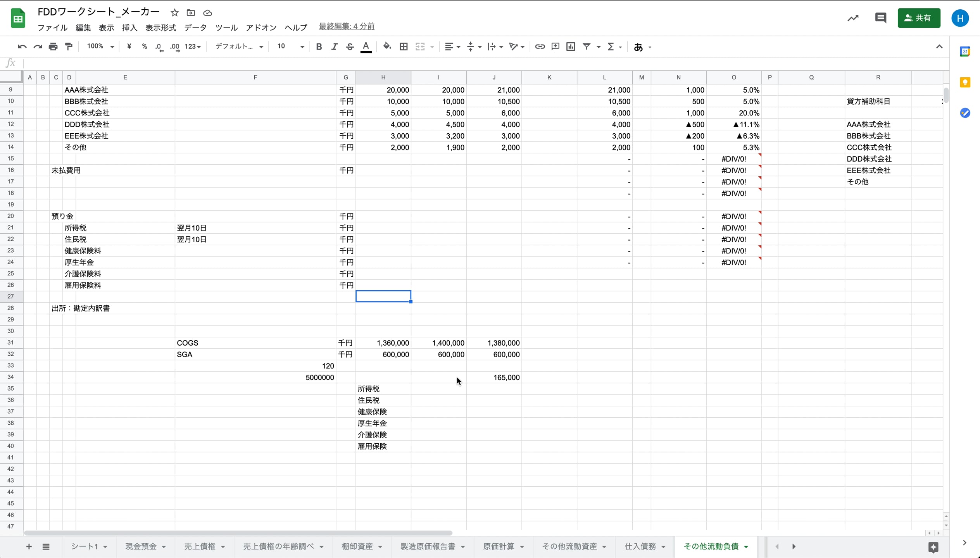The height and width of the screenshot is (558, 980).
Task: Open the 100% zoom dropdown
Action: [x=100, y=46]
